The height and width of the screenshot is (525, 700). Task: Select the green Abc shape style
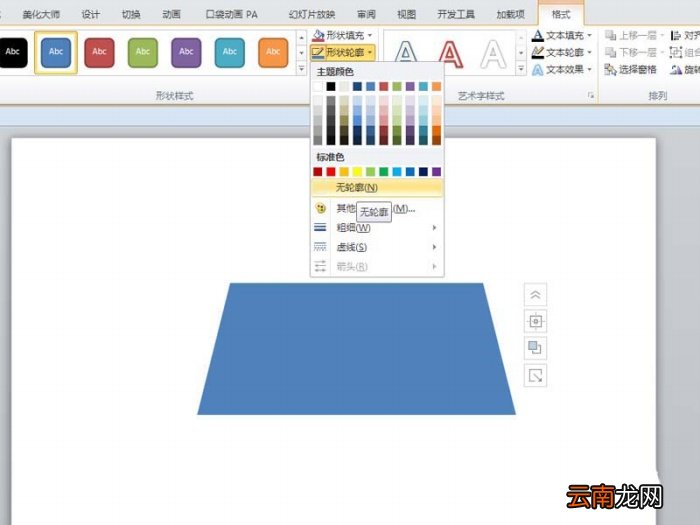142,52
